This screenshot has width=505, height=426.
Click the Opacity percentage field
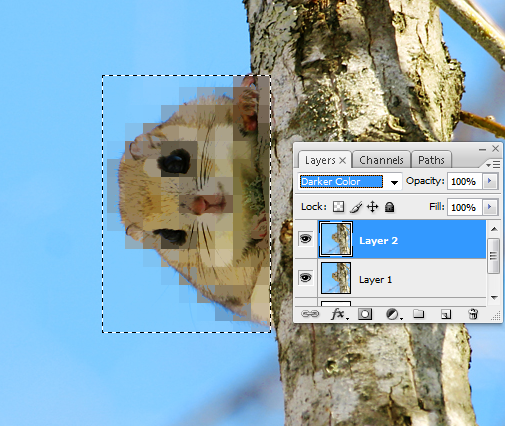click(x=464, y=181)
